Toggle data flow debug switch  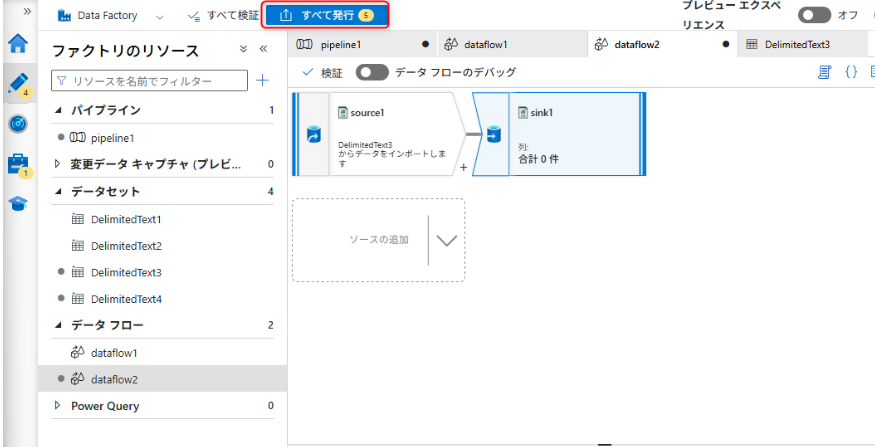pyautogui.click(x=372, y=73)
